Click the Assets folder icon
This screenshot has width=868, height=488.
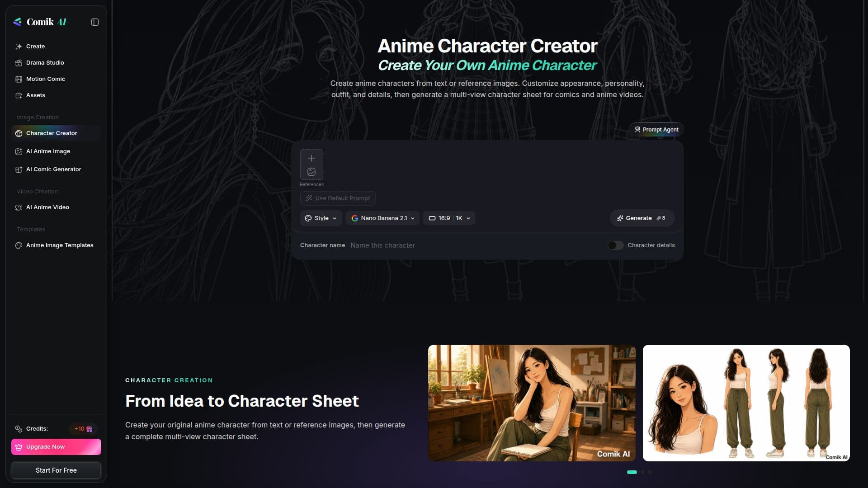(x=19, y=95)
